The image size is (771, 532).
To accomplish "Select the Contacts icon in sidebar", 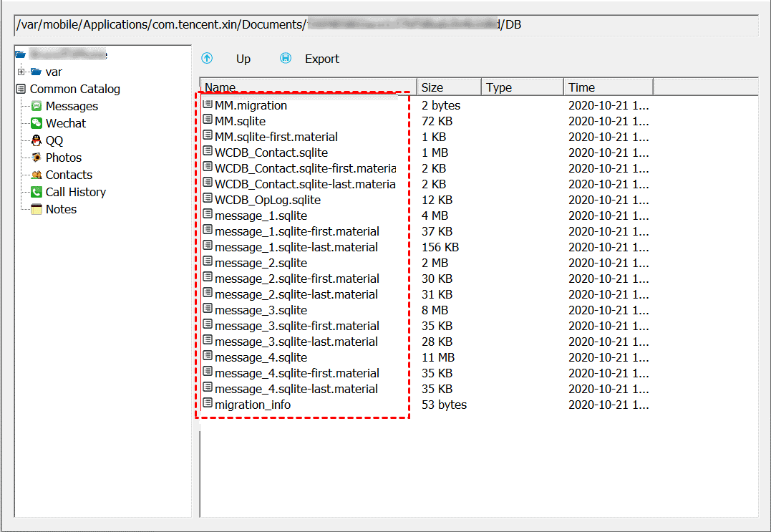I will click(37, 175).
